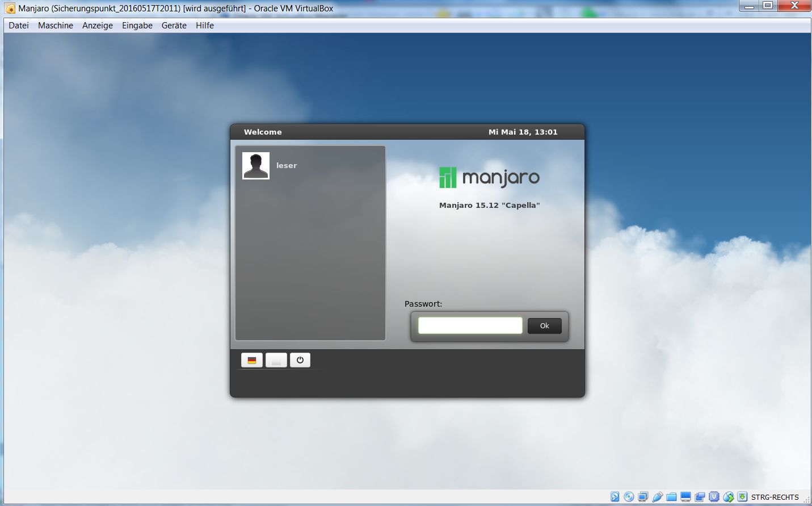Screen dimensions: 812x506
Task: Click the manjaro logo
Action: pos(490,177)
